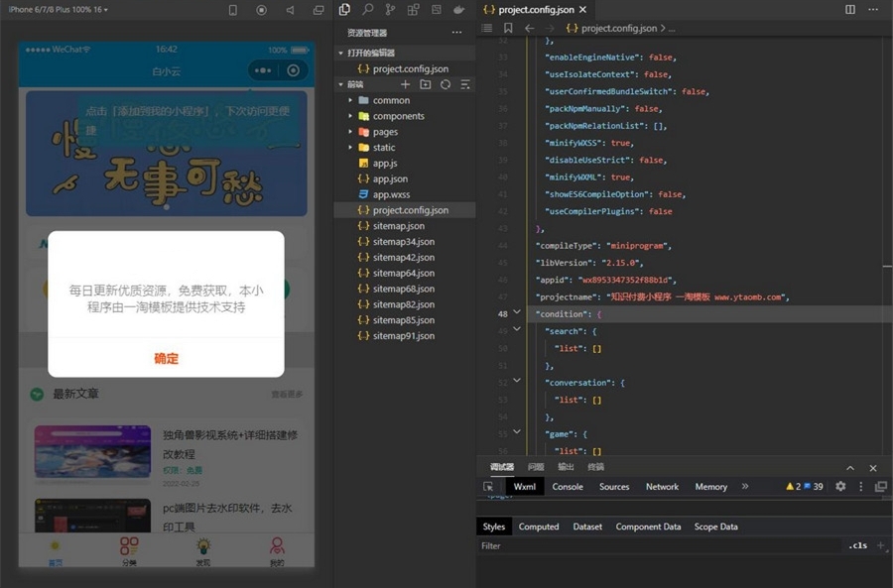The height and width of the screenshot is (588, 893).
Task: Refresh the explorer file tree
Action: pyautogui.click(x=446, y=84)
